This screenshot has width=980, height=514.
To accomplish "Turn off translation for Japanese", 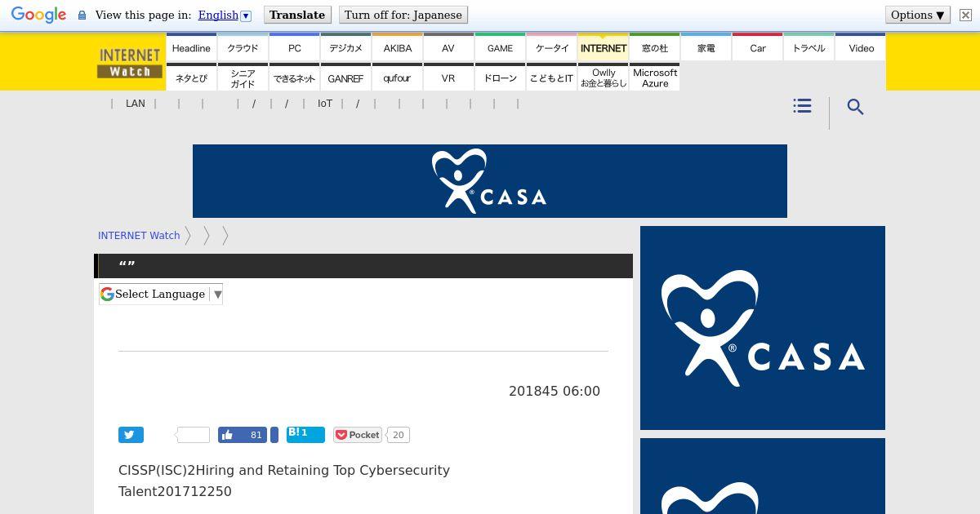I will [x=403, y=15].
